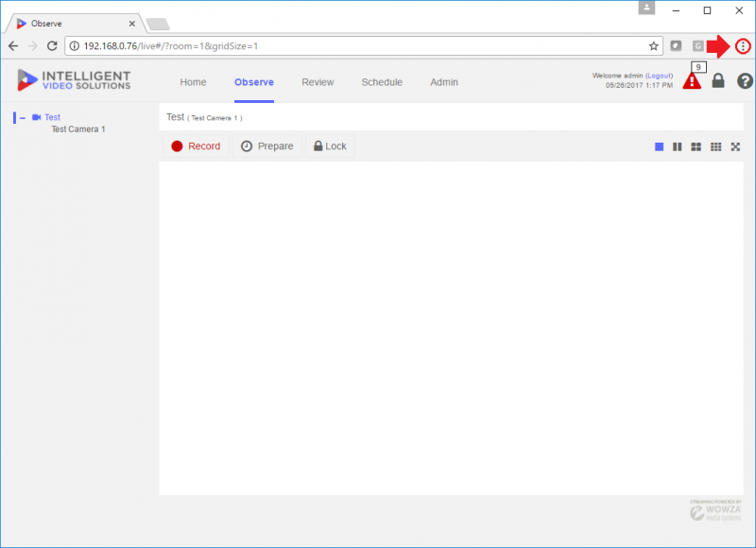Image resolution: width=756 pixels, height=548 pixels.
Task: Select two-column grid layout
Action: click(x=678, y=146)
